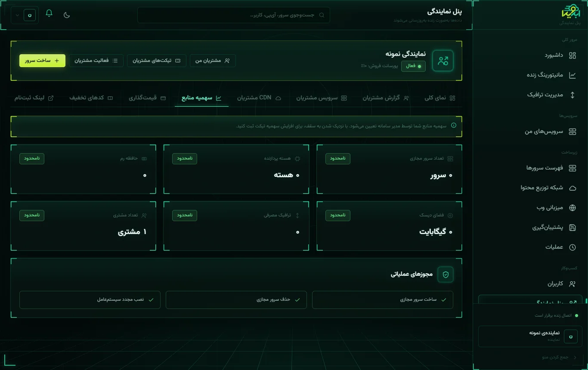Go to مدیریت ترافیک
The height and width of the screenshot is (370, 588).
[530, 95]
